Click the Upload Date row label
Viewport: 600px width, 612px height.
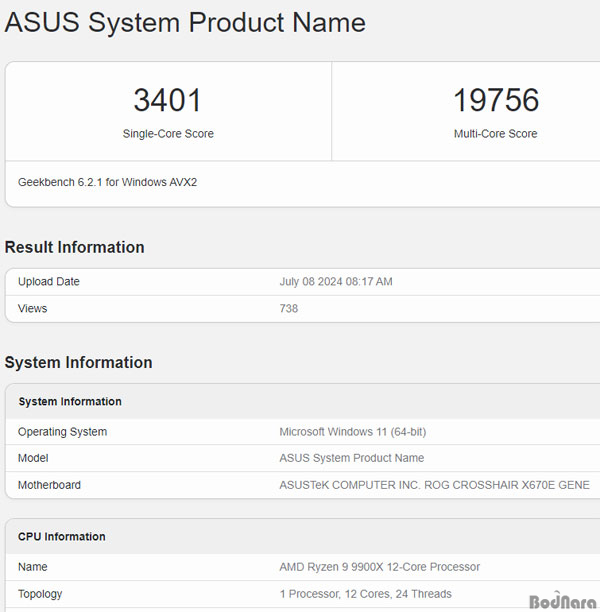click(49, 282)
